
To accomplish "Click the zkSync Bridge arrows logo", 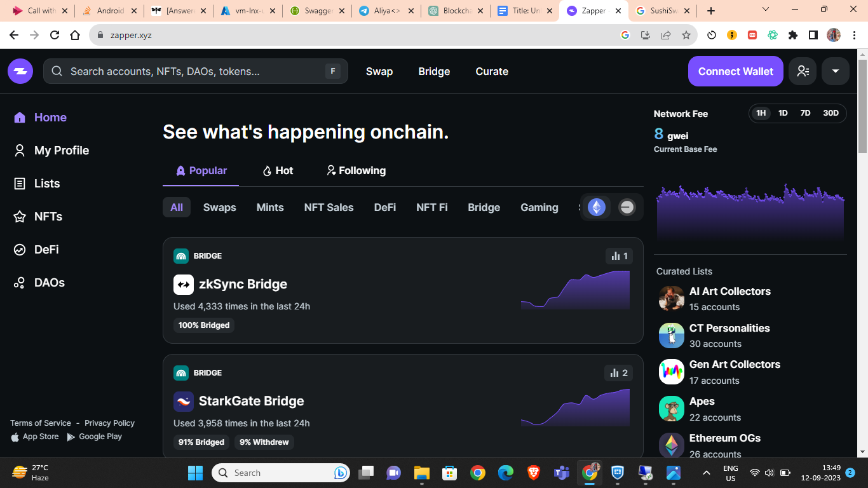I will [184, 284].
